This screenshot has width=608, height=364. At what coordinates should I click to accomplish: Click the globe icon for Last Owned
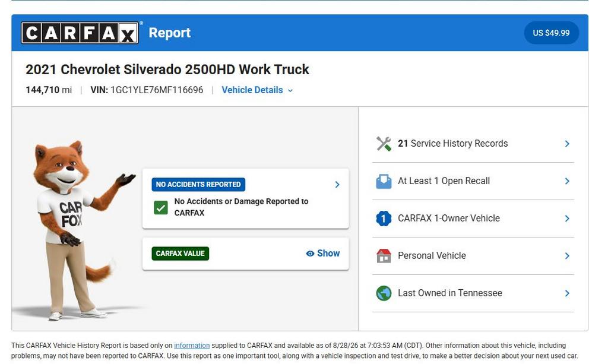point(384,293)
